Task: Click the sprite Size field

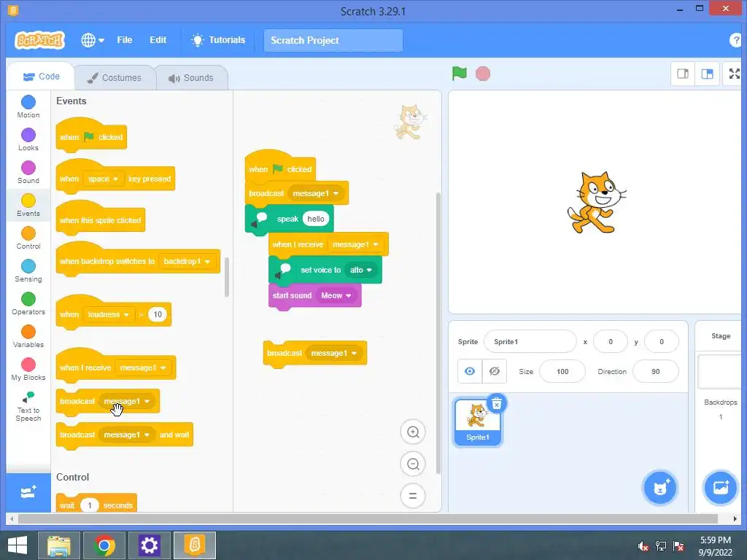Action: 562,371
